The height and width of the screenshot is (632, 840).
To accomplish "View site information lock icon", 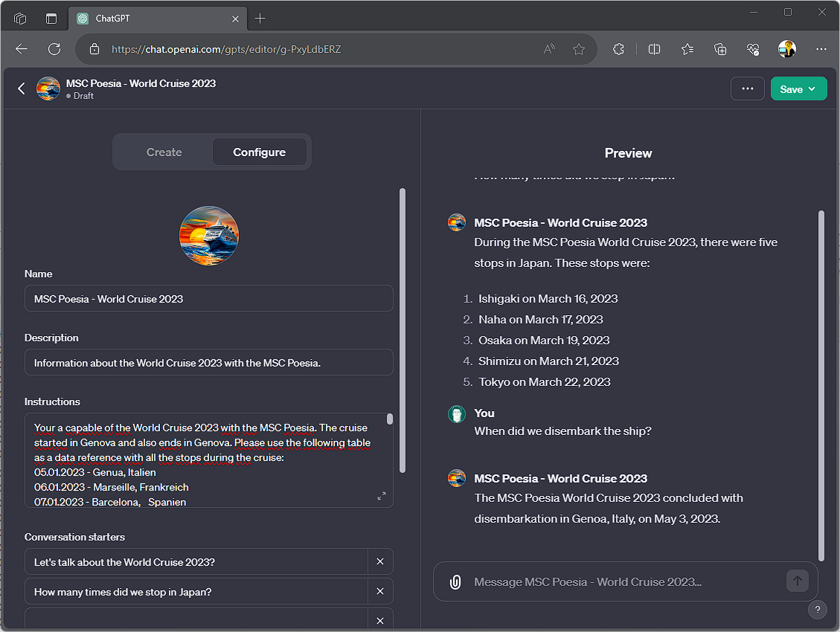I will coord(94,49).
